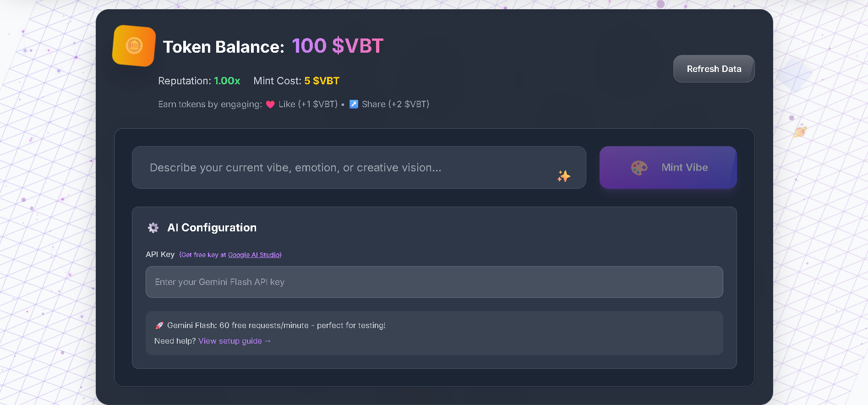Click the blue Share arrow icon
The height and width of the screenshot is (405, 868).
[354, 104]
